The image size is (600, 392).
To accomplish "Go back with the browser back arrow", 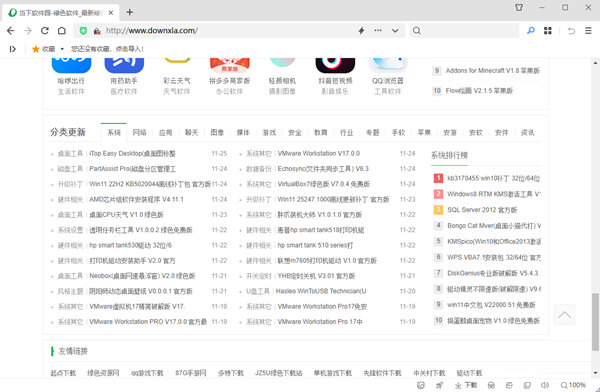I will click(10, 31).
